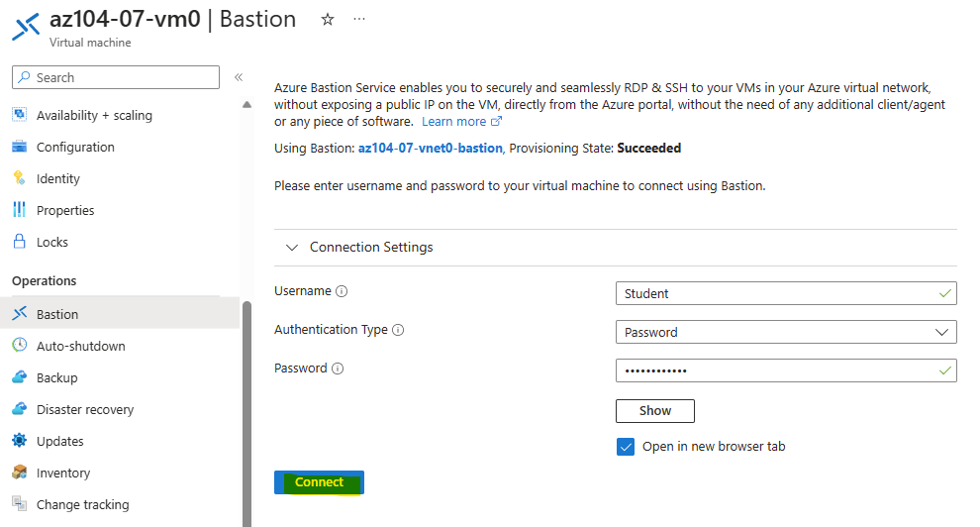Open the Change tracking menu item
Viewport: 980px width, 527px height.
point(82,504)
